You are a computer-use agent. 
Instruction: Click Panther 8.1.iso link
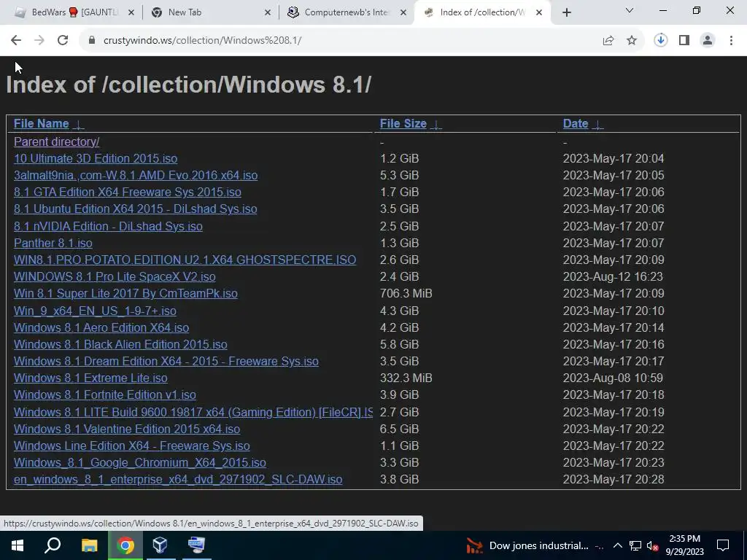click(x=53, y=243)
